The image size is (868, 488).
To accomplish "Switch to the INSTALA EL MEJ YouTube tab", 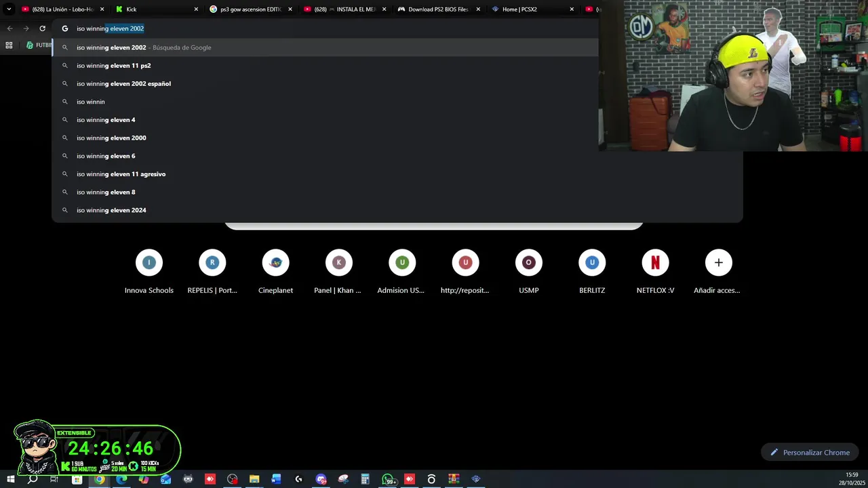I will pos(344,9).
